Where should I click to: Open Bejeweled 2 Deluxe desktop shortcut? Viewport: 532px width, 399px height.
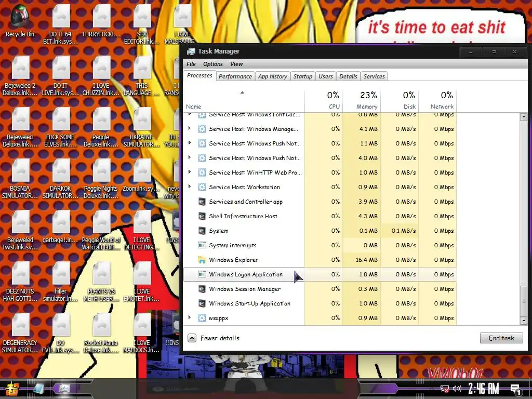click(x=20, y=76)
